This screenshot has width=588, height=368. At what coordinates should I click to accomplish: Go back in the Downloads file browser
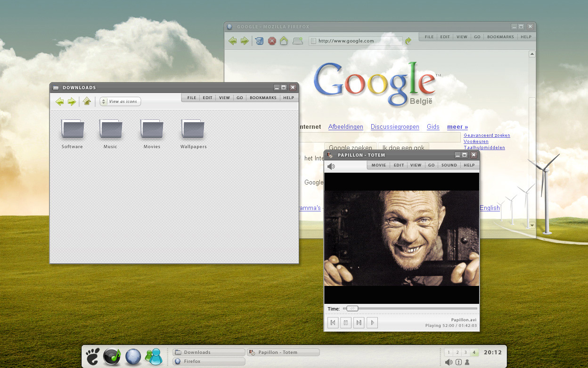coord(60,101)
